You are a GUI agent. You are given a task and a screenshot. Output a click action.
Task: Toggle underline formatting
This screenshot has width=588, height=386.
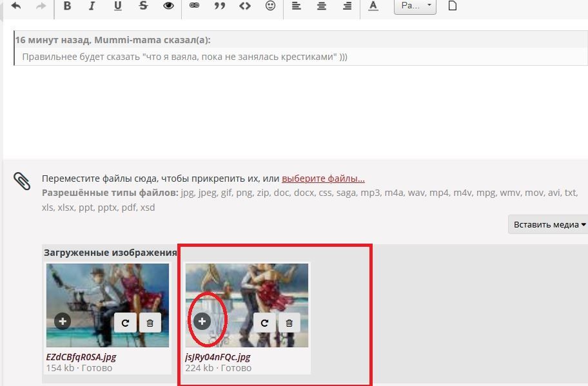(117, 6)
